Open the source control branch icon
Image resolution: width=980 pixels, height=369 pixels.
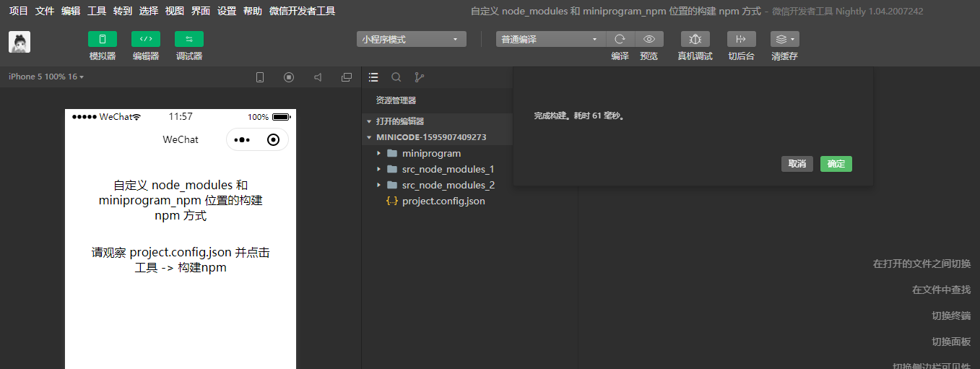point(419,77)
